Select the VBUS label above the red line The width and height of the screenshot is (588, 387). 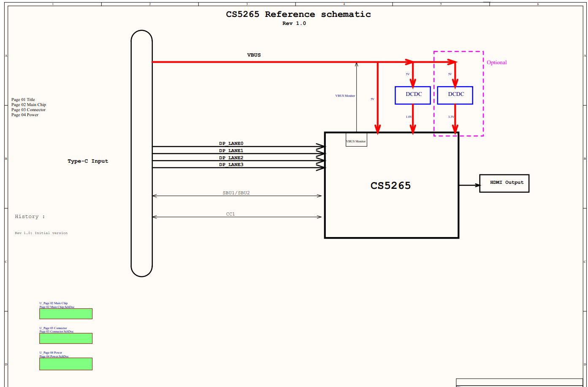tap(254, 55)
